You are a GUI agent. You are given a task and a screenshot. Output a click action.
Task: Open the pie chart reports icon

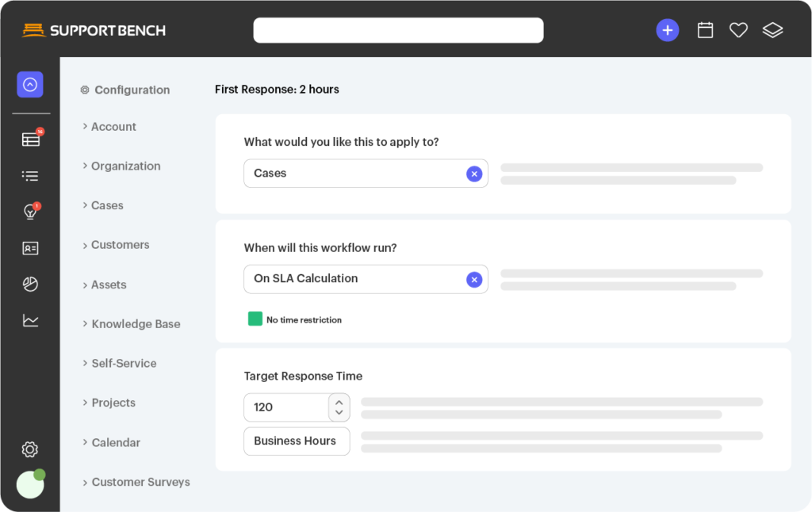30,284
